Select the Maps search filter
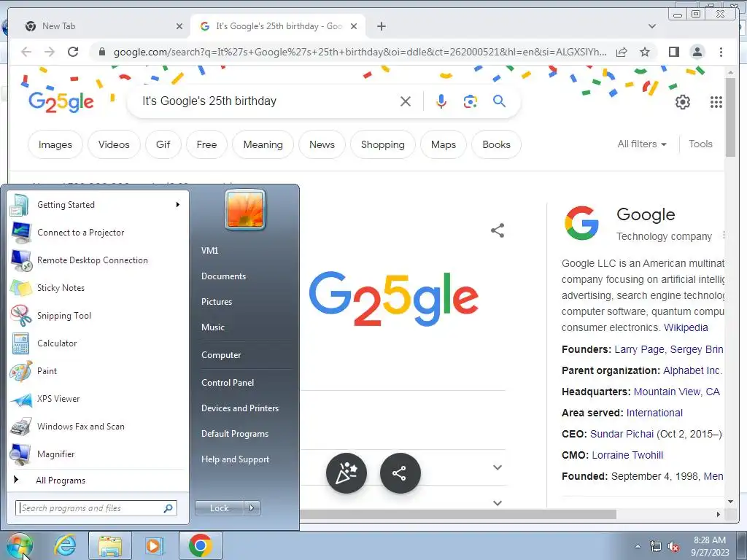Viewport: 747px width, 560px height. 444,144
